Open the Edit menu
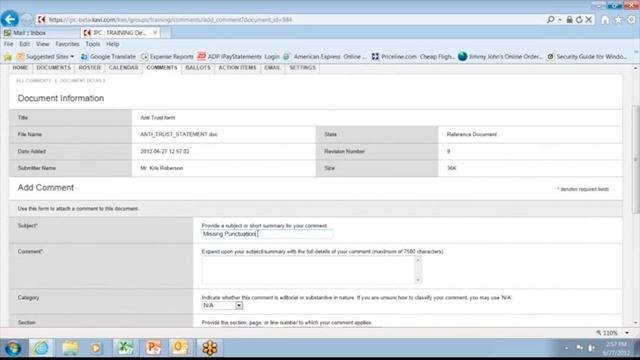The height and width of the screenshot is (360, 640). [24, 44]
